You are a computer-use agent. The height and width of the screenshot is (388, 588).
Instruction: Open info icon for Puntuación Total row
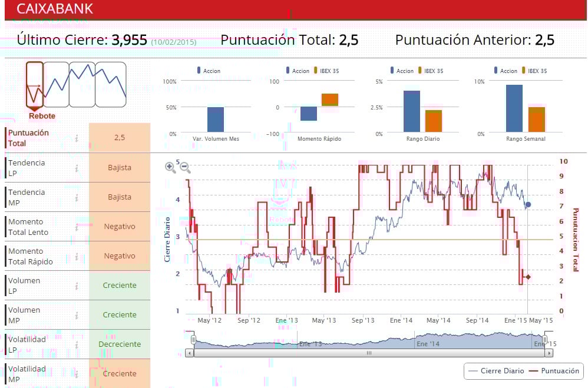[77, 138]
